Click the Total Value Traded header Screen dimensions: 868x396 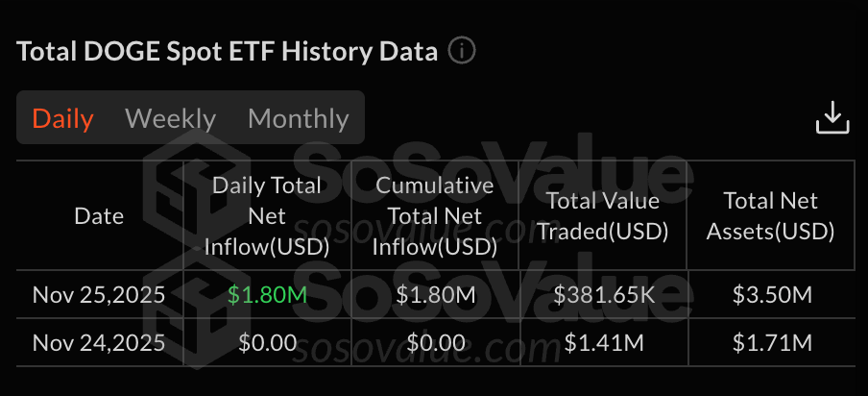pyautogui.click(x=603, y=216)
